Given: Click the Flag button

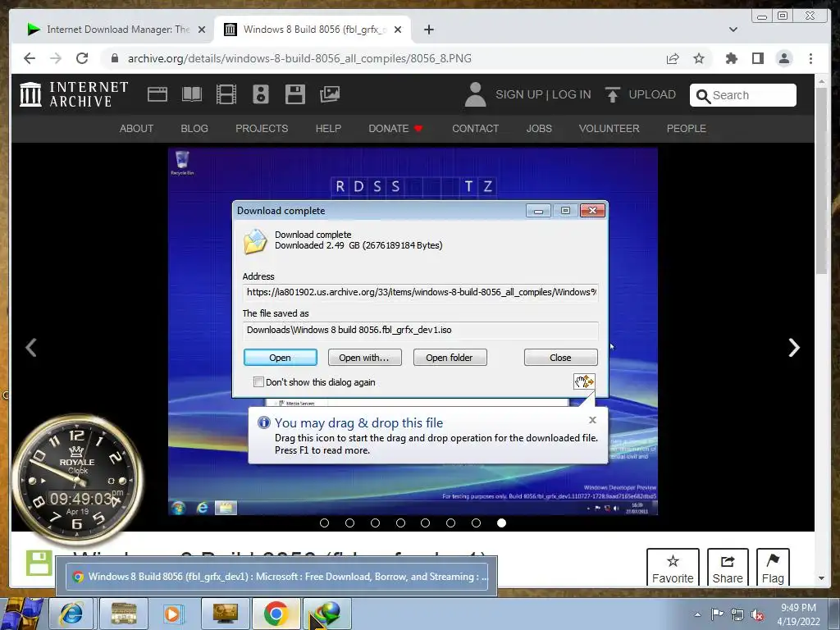Looking at the screenshot, I should (773, 568).
